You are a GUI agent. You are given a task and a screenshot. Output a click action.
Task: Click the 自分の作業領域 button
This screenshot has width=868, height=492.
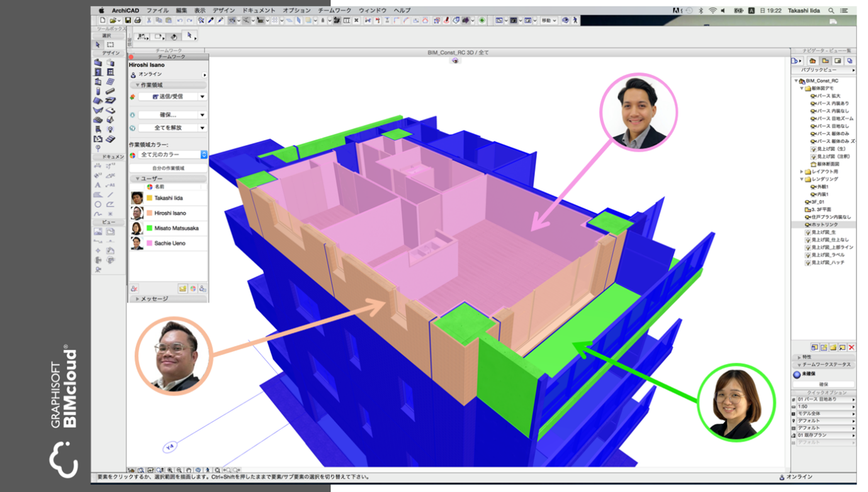click(168, 169)
